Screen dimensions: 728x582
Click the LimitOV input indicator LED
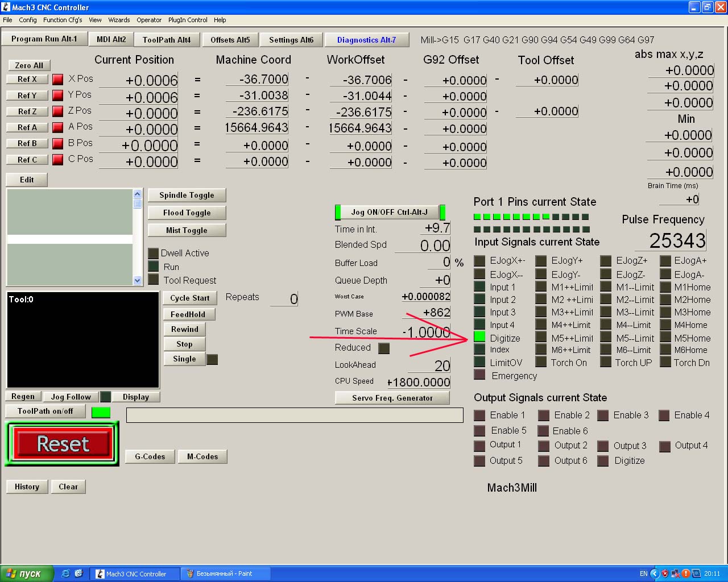[x=479, y=362]
